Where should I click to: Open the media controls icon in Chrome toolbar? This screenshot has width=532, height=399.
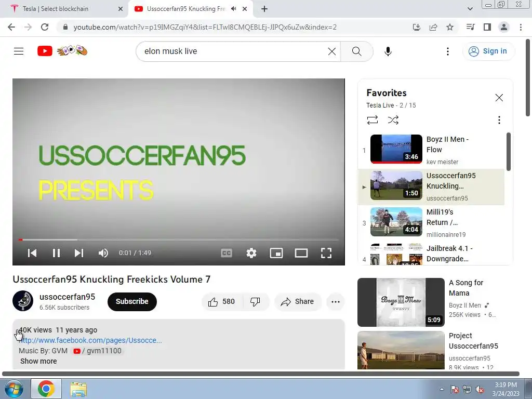point(470,27)
